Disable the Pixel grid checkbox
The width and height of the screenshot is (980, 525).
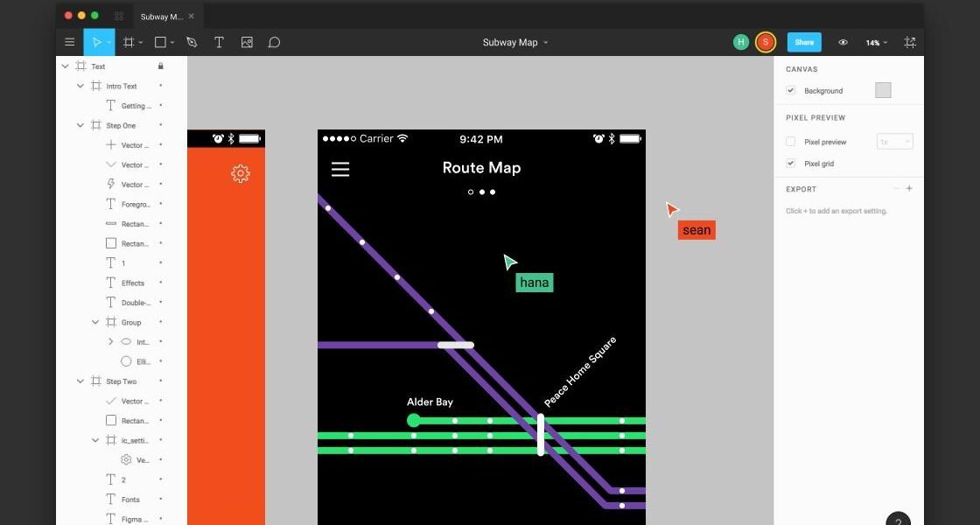[791, 163]
